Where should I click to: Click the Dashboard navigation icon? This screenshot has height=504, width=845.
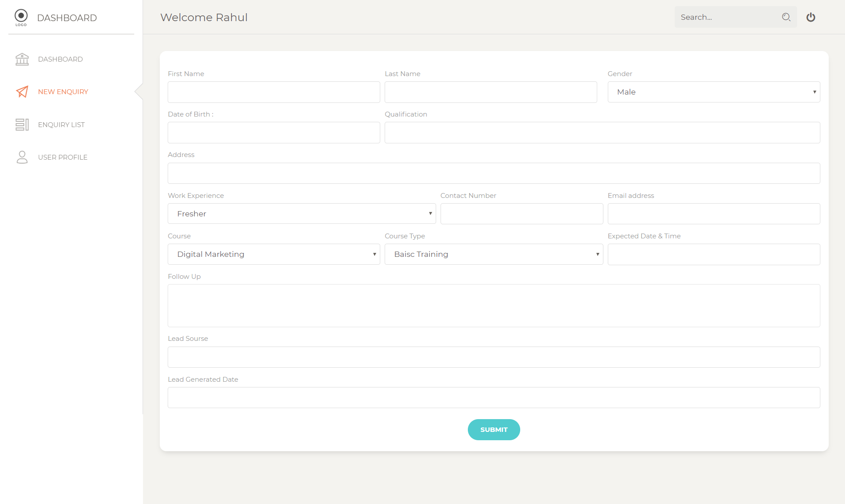[x=22, y=59]
